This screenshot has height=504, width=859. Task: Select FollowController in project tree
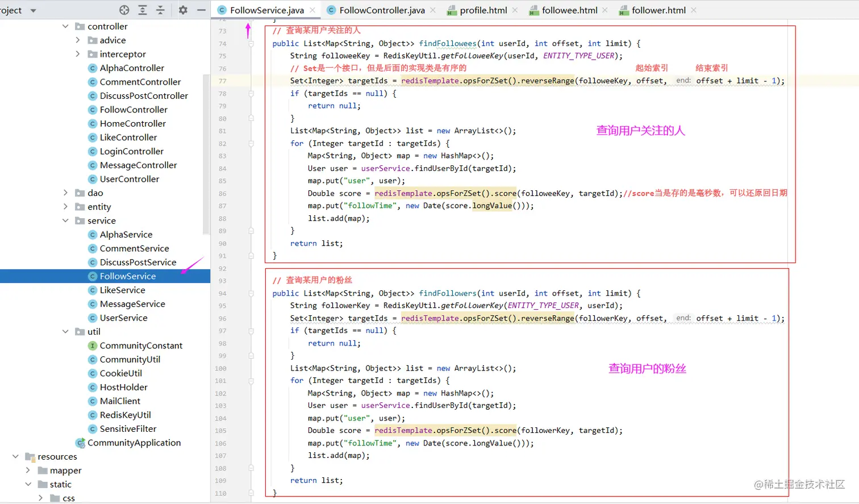pyautogui.click(x=134, y=110)
